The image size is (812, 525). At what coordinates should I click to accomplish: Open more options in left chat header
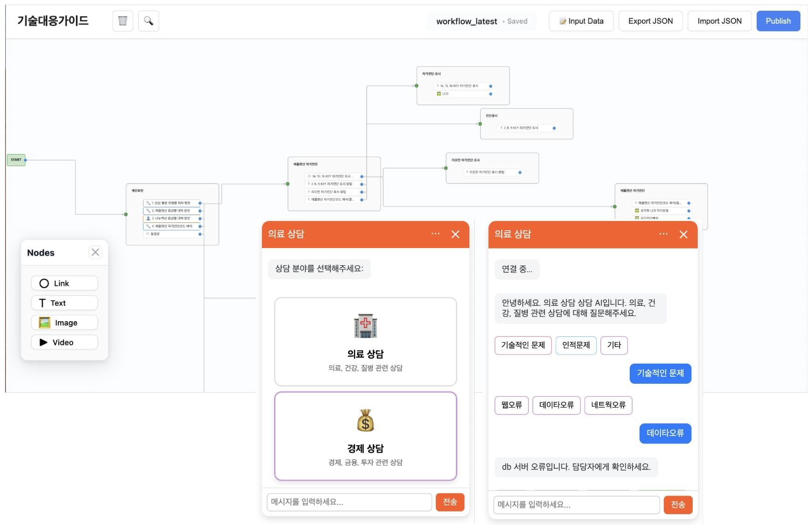[435, 234]
